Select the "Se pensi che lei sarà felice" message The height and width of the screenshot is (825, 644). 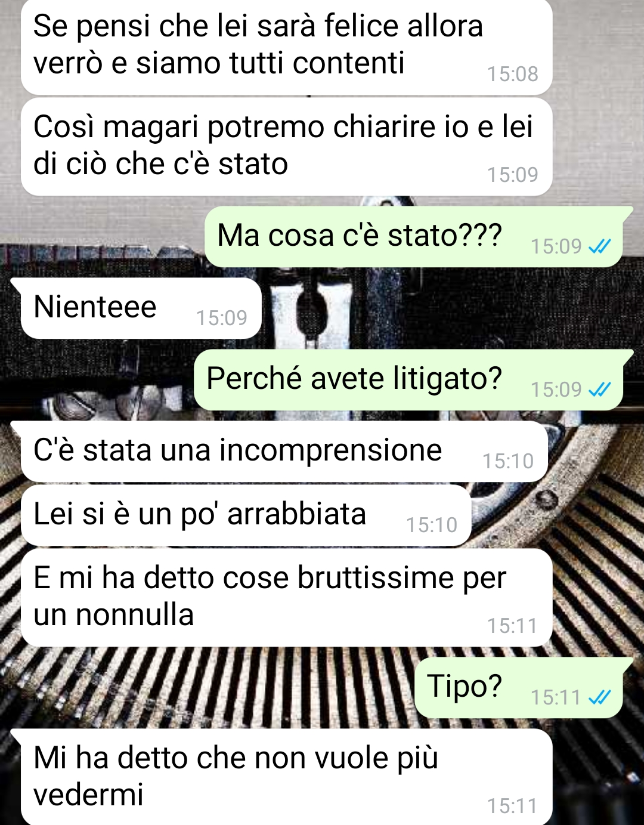[286, 47]
